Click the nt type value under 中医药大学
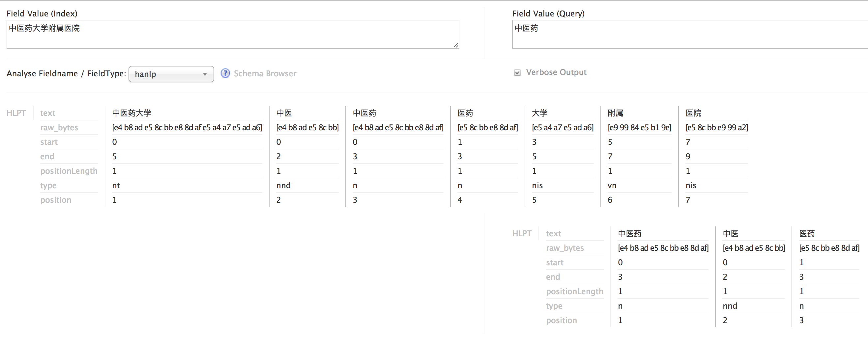The image size is (868, 337). [116, 185]
